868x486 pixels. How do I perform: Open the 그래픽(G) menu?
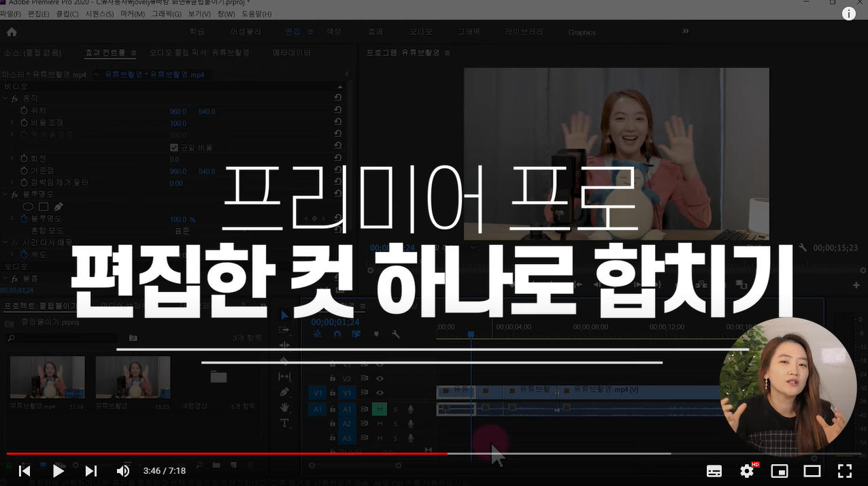(167, 14)
